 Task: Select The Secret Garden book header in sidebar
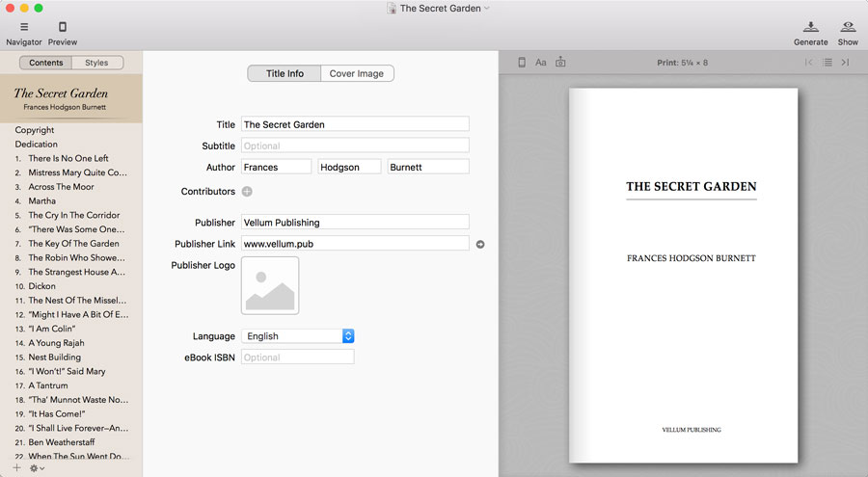[70, 98]
